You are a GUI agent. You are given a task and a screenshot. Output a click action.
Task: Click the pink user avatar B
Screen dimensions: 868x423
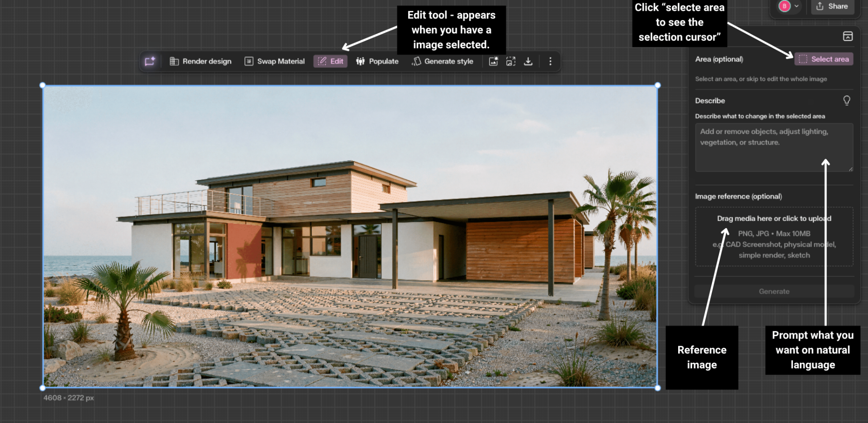[784, 6]
